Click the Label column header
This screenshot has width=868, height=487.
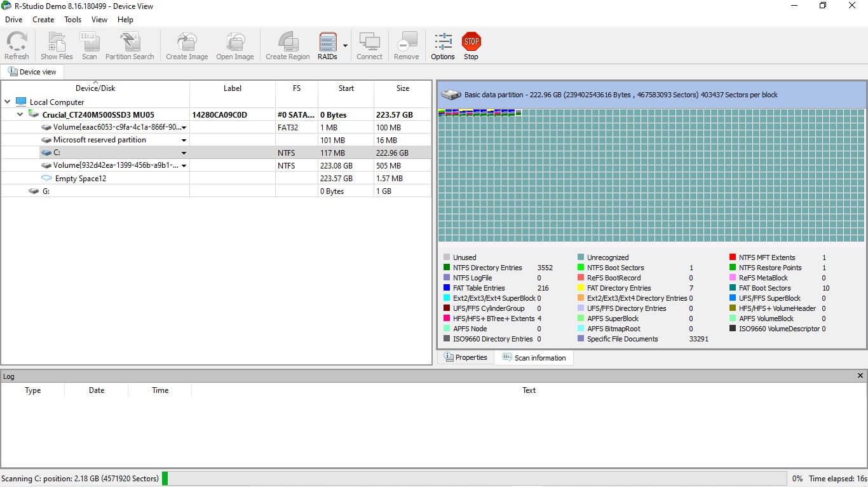(233, 88)
